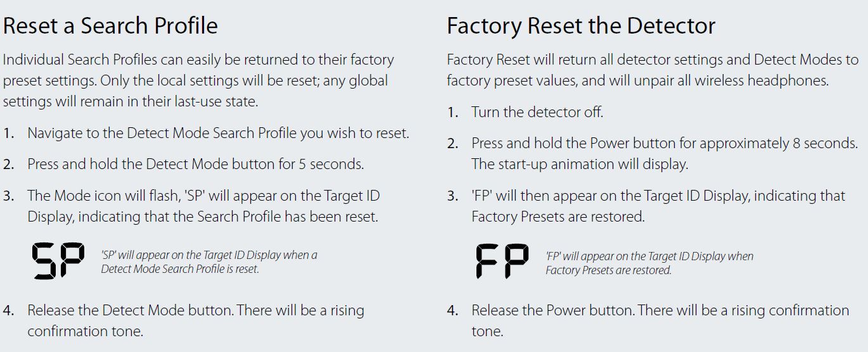Click the 'Individual Search Profiles' intro paragraph
The height and width of the screenshot is (352, 868).
(198, 80)
